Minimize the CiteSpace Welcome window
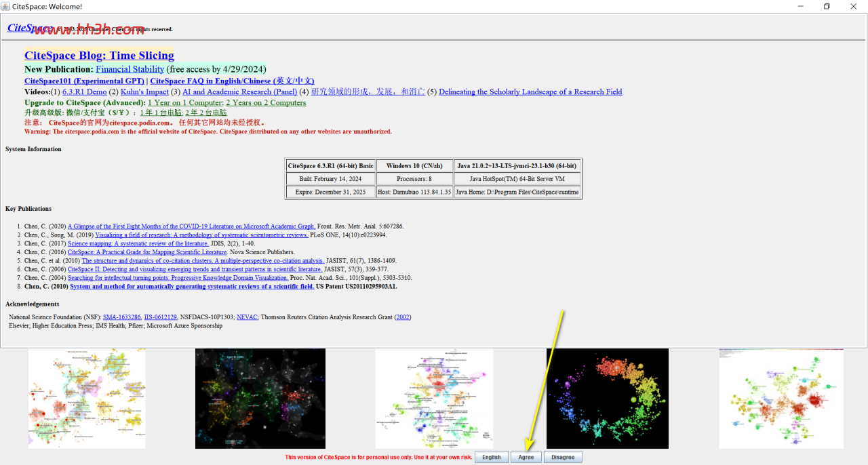The height and width of the screenshot is (465, 868). tap(800, 6)
